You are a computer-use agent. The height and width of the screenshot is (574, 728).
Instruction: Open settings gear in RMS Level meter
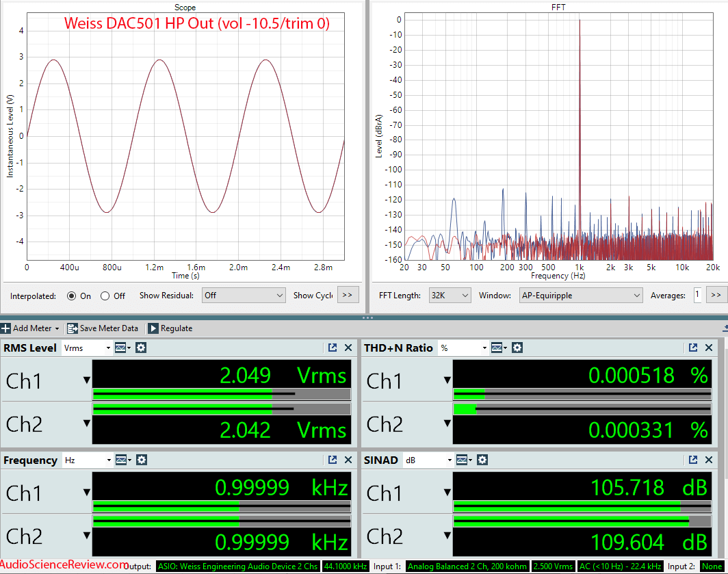pyautogui.click(x=141, y=348)
